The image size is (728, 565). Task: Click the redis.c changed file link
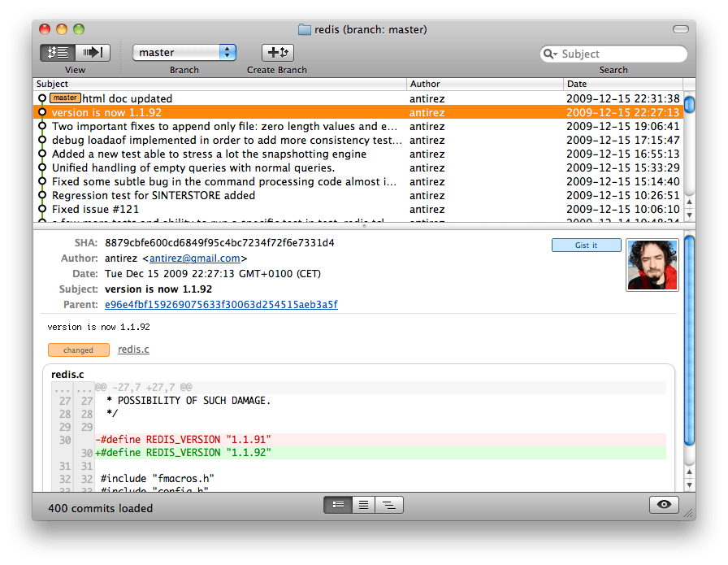pos(133,350)
